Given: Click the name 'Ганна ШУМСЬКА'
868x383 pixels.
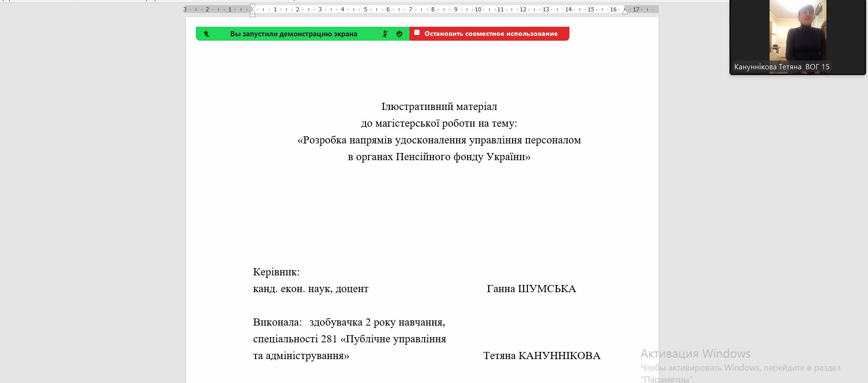Looking at the screenshot, I should (531, 289).
